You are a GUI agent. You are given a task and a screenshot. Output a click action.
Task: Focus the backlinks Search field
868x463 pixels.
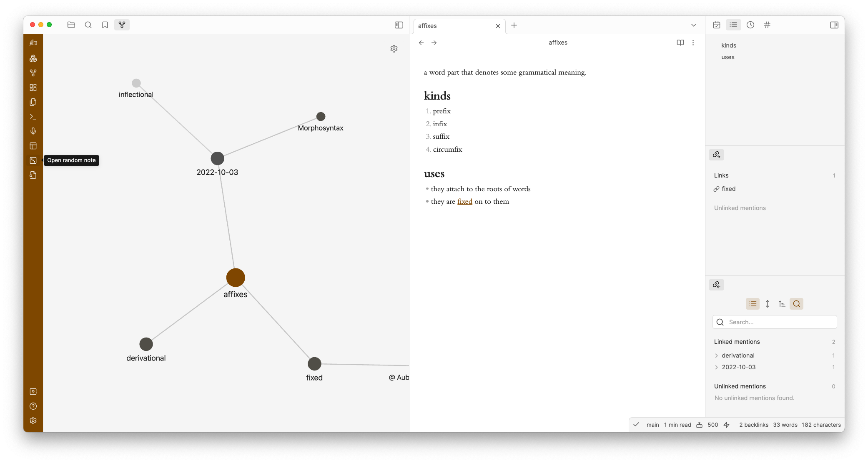pos(775,322)
